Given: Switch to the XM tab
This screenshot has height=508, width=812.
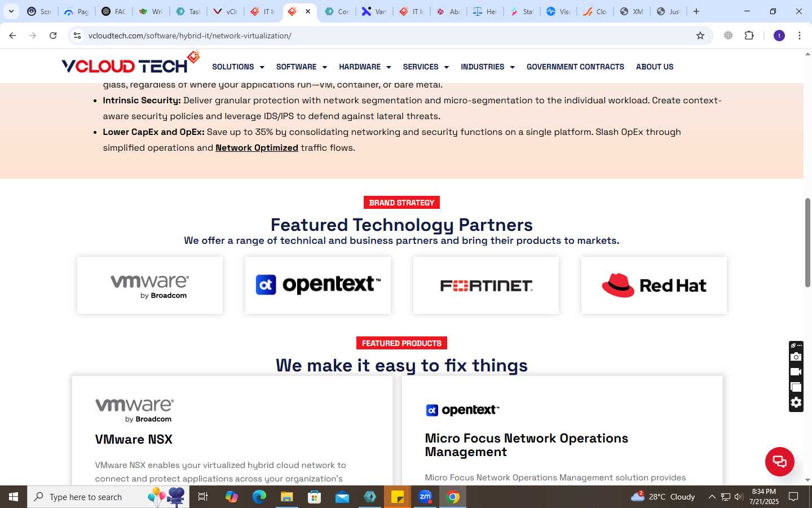Looking at the screenshot, I should [x=632, y=11].
